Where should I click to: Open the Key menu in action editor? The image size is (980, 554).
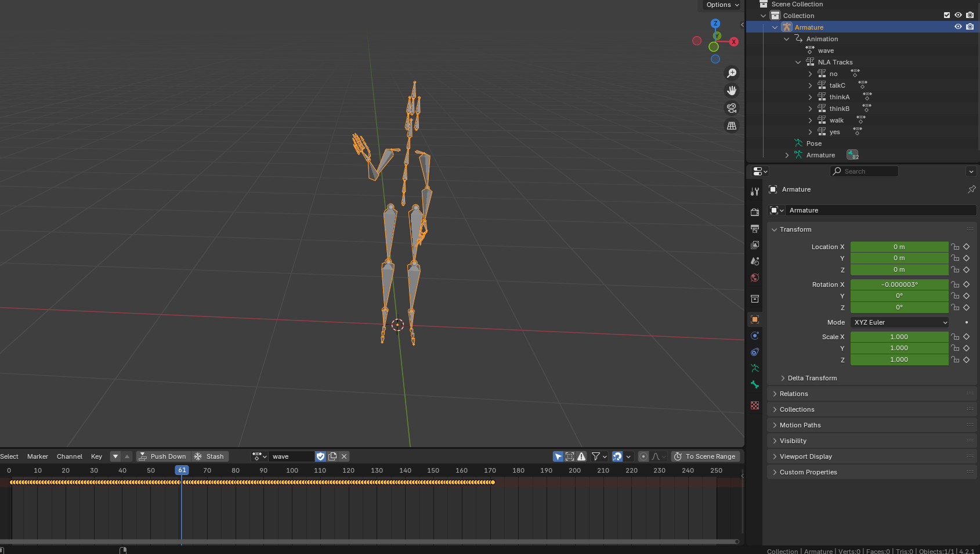pyautogui.click(x=96, y=456)
